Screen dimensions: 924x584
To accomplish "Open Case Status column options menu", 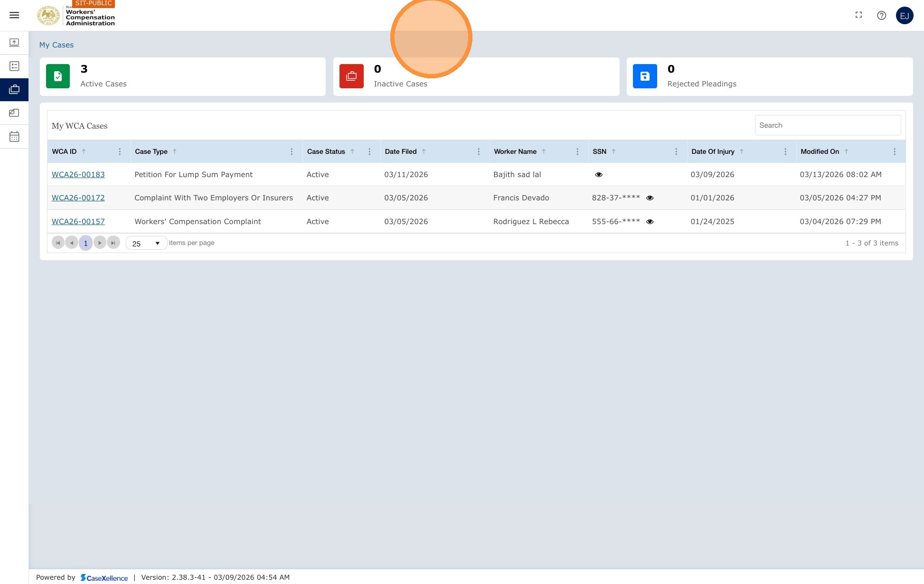I will click(x=369, y=151).
